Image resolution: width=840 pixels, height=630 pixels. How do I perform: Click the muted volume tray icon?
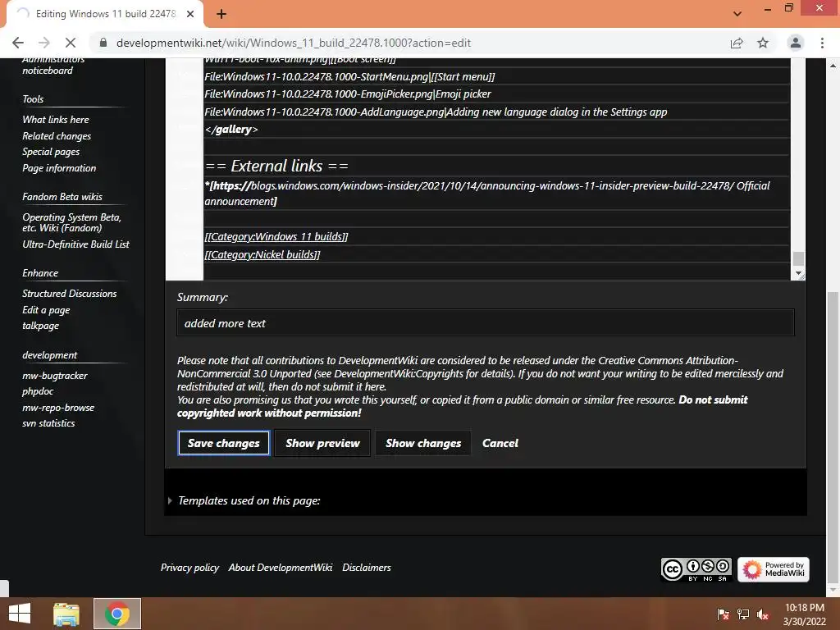tap(763, 614)
